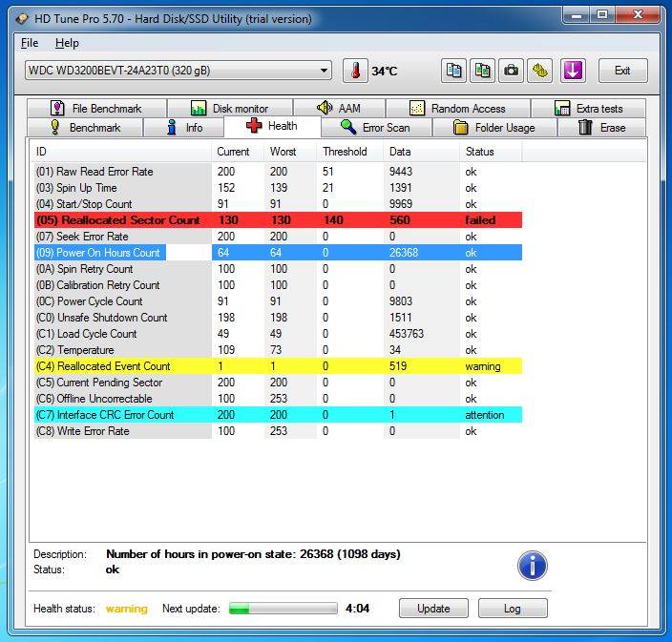
Task: Click the Exit button
Action: 622,71
